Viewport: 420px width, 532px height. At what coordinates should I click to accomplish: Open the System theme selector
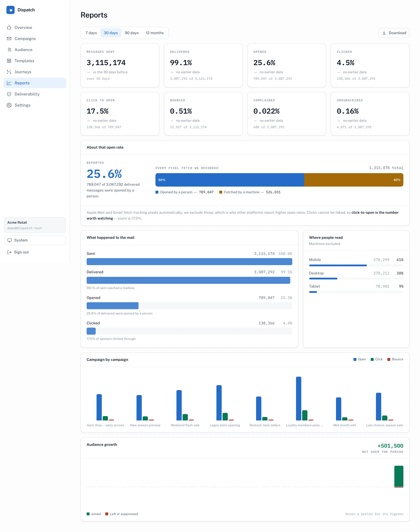[35, 240]
